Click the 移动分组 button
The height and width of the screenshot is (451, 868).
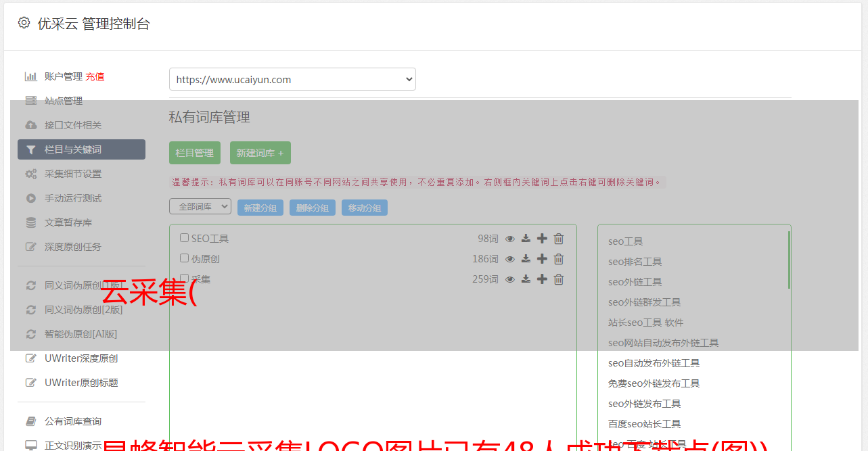click(x=365, y=208)
